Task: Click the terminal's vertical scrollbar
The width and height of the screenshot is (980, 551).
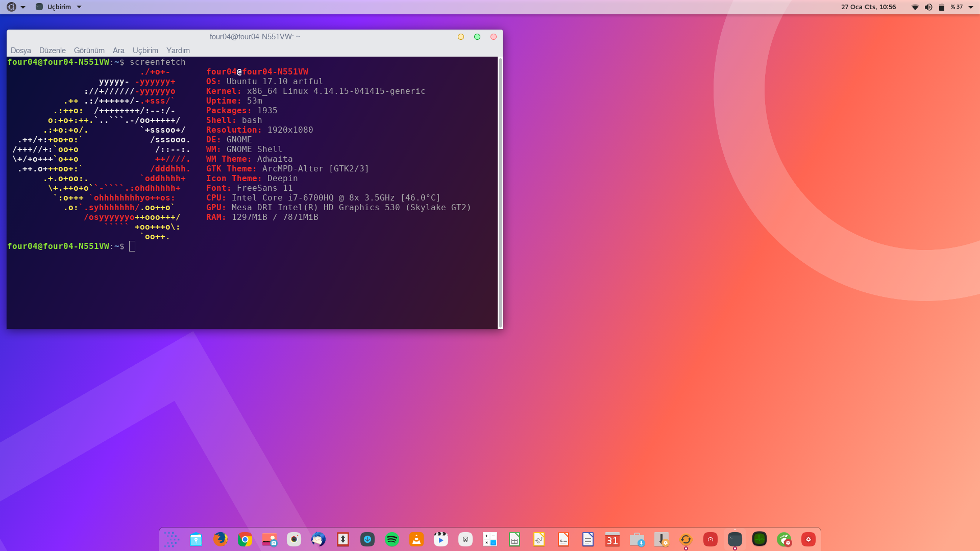Action: (x=500, y=193)
